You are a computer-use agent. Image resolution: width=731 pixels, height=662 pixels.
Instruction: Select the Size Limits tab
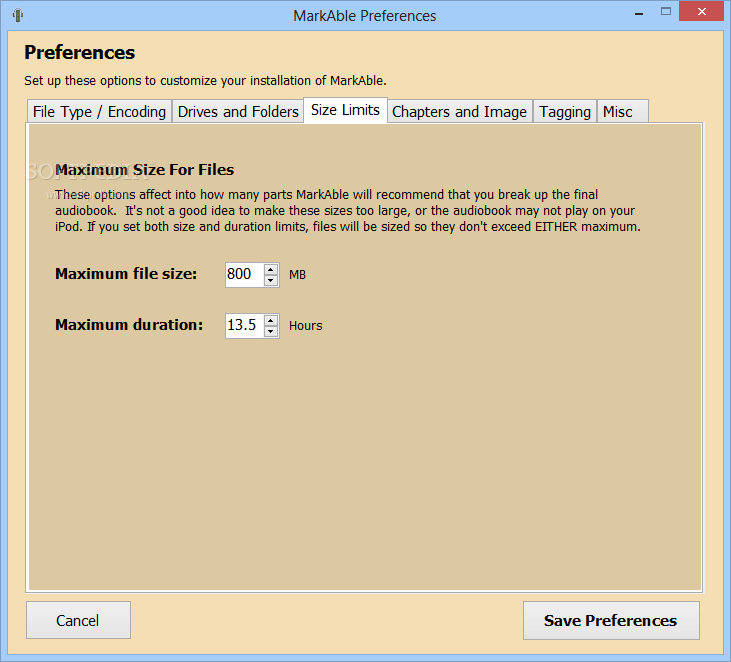[345, 110]
